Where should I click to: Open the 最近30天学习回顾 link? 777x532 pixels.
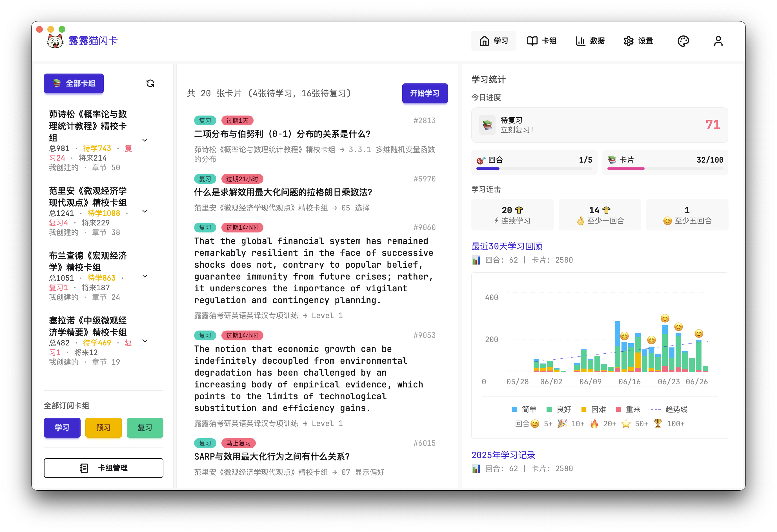507,247
